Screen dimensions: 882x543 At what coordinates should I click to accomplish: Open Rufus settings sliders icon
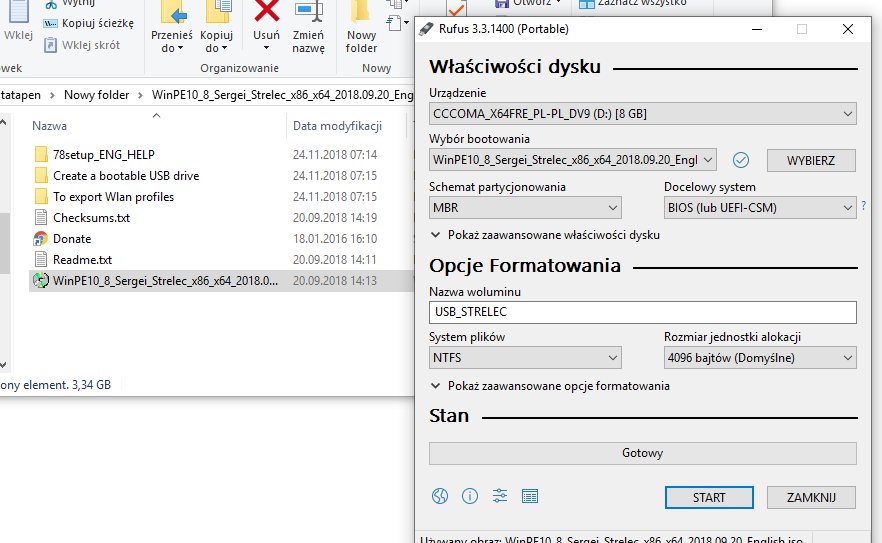click(x=500, y=496)
